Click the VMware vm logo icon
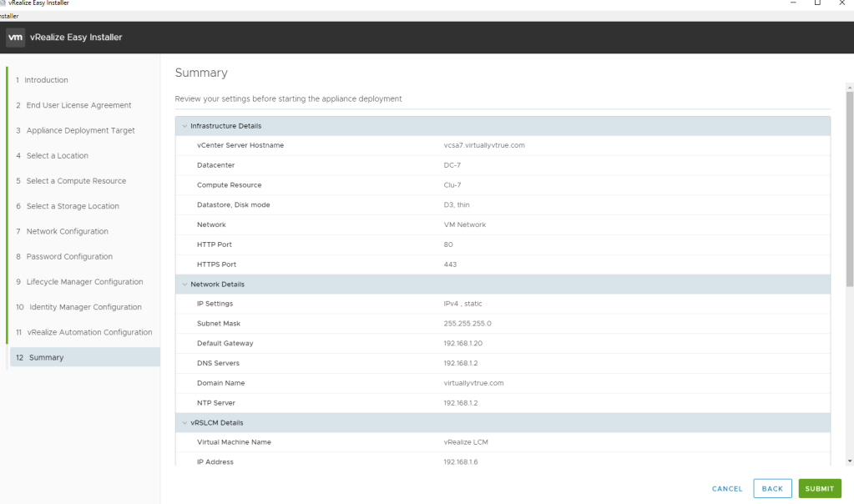Image resolution: width=854 pixels, height=504 pixels. coord(17,38)
